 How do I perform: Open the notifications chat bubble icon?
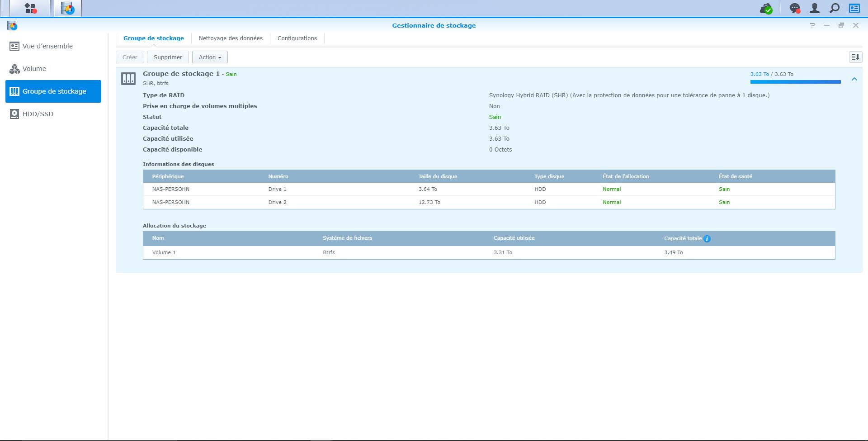pos(794,9)
